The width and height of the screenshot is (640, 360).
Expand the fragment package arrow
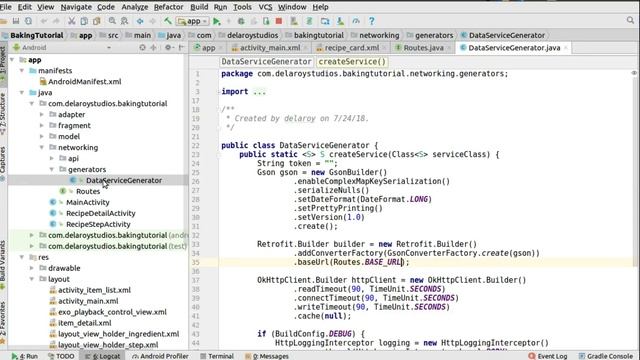42,126
